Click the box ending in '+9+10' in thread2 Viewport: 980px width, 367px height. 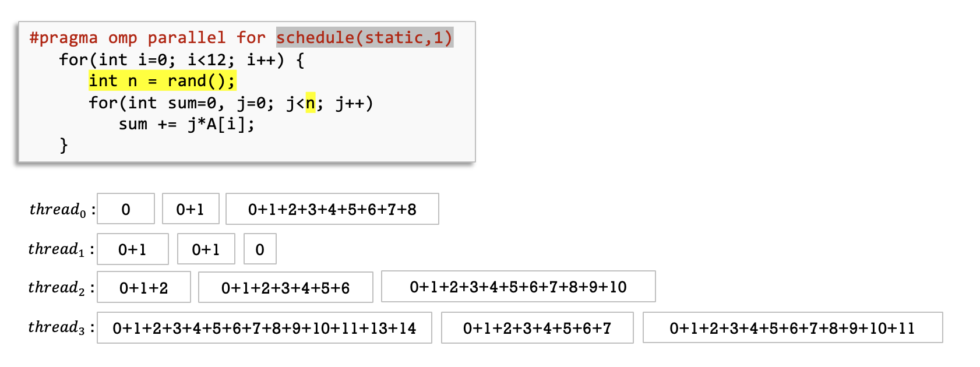click(518, 287)
